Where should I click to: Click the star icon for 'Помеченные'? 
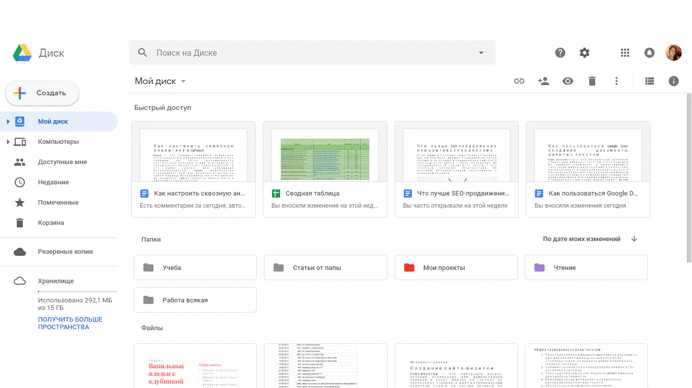coord(20,203)
